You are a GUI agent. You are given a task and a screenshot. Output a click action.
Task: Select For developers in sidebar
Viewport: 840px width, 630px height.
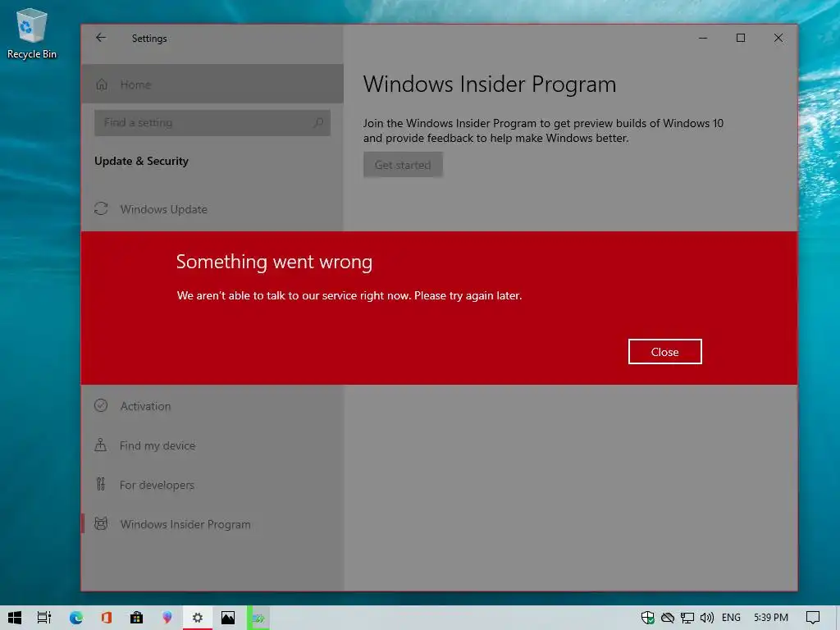point(212,484)
